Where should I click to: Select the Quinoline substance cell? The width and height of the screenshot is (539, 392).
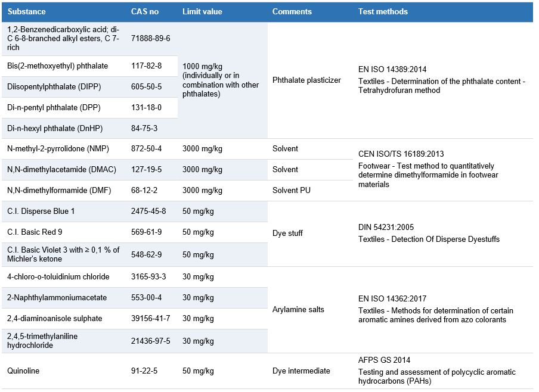point(23,371)
